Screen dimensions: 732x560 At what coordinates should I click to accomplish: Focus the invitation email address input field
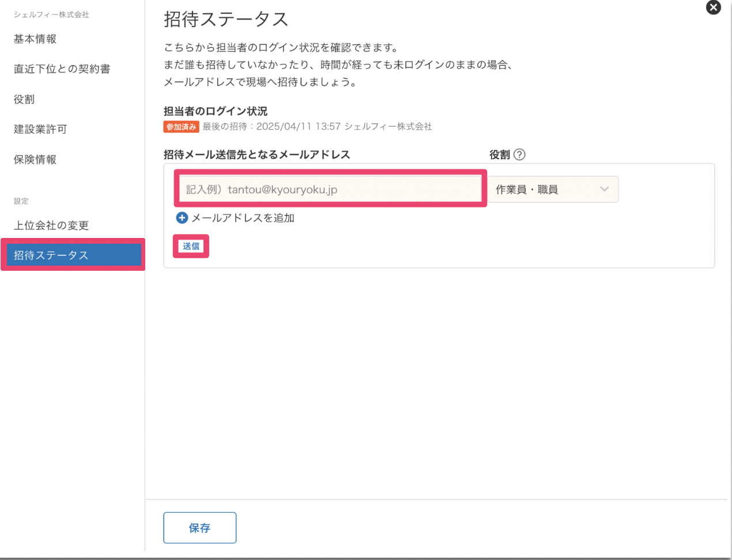[330, 189]
